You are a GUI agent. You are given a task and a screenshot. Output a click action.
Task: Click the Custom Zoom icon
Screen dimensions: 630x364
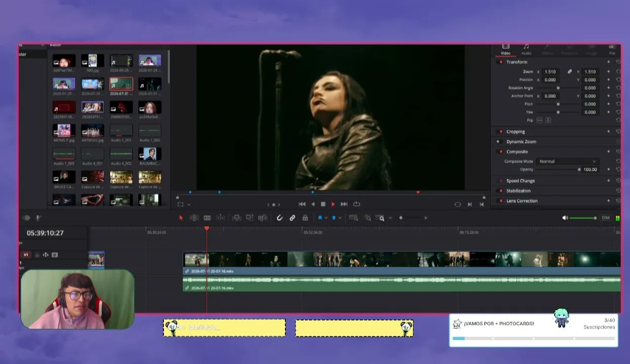tap(380, 218)
